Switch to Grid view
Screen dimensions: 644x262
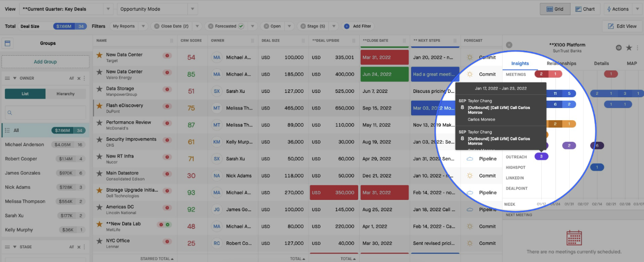[554, 9]
